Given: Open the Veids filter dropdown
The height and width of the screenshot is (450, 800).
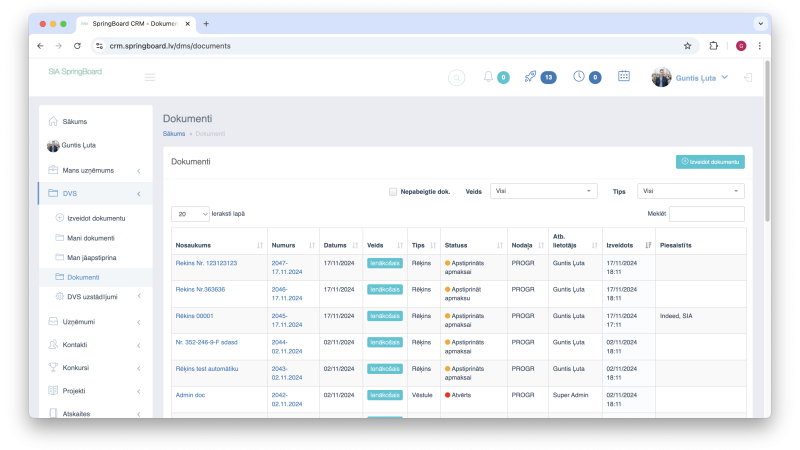Looking at the screenshot, I should (543, 191).
